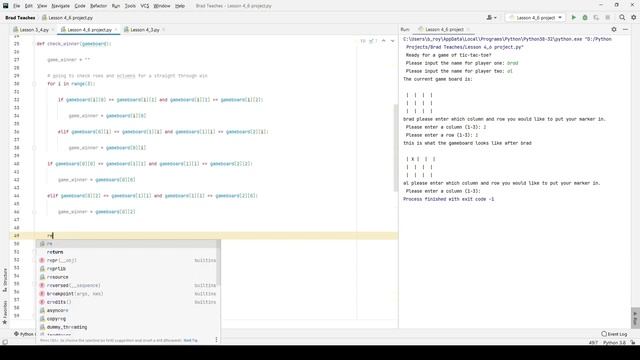Open the Edit menu
Image resolution: width=640 pixels, height=360 pixels.
[29, 6]
